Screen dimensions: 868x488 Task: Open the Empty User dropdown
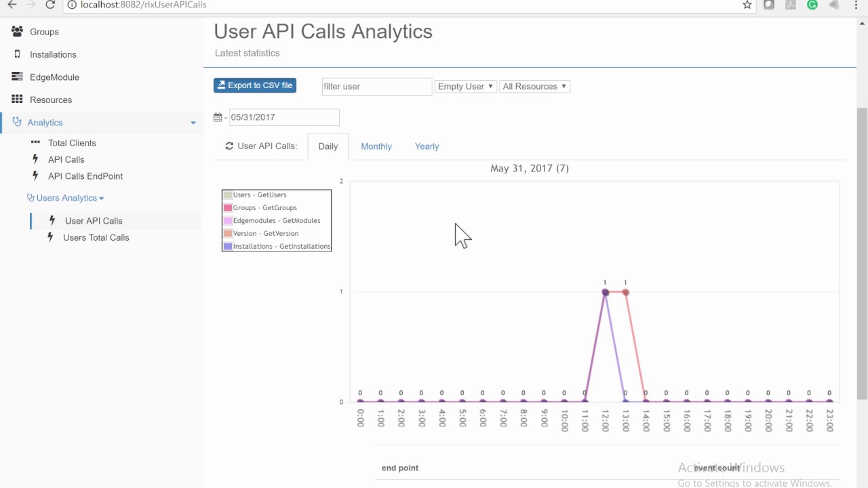coord(465,87)
